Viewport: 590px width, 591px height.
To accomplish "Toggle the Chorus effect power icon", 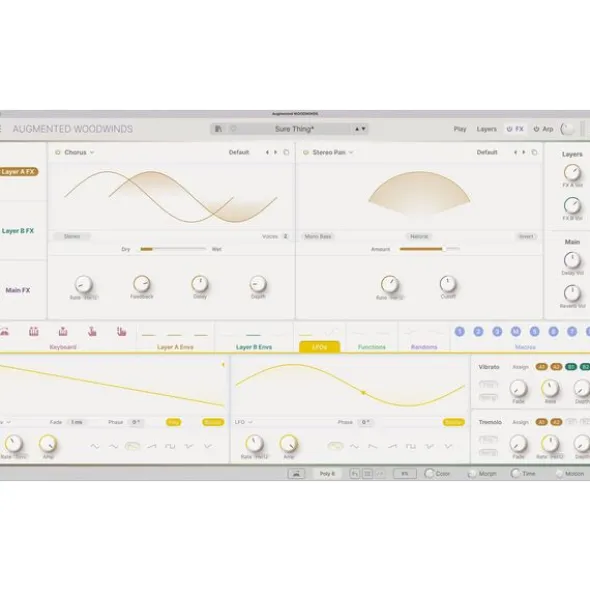I will pos(58,152).
